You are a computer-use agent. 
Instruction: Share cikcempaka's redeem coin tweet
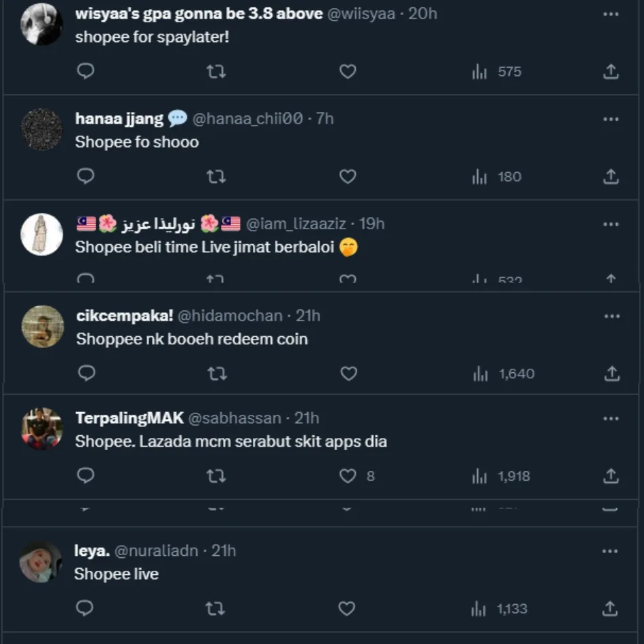point(611,374)
